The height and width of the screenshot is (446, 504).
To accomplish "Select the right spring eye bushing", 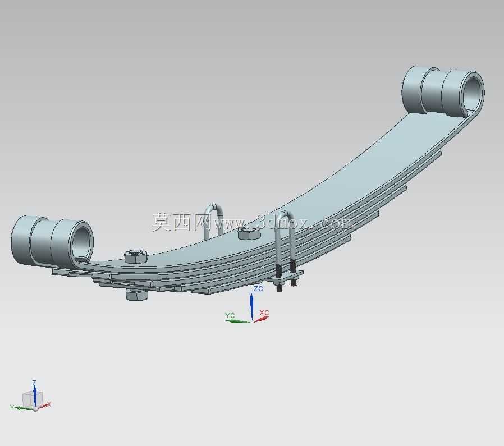I will coord(443,90).
